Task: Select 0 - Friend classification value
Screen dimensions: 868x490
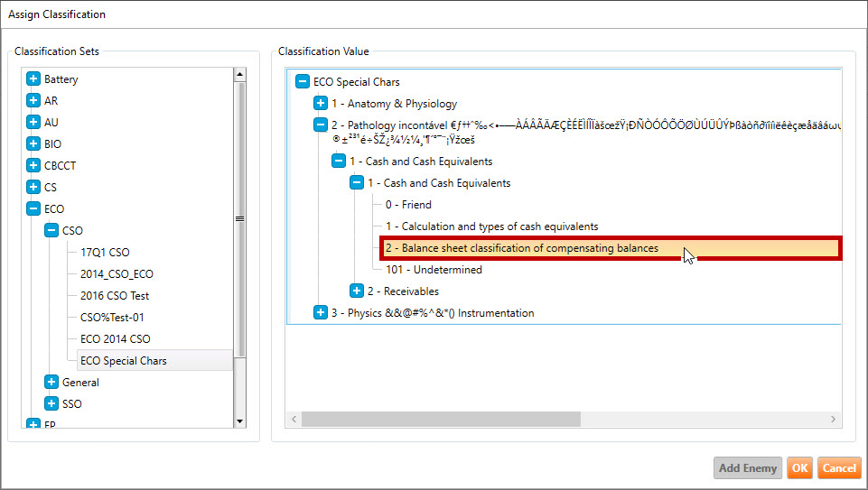Action: pos(408,205)
